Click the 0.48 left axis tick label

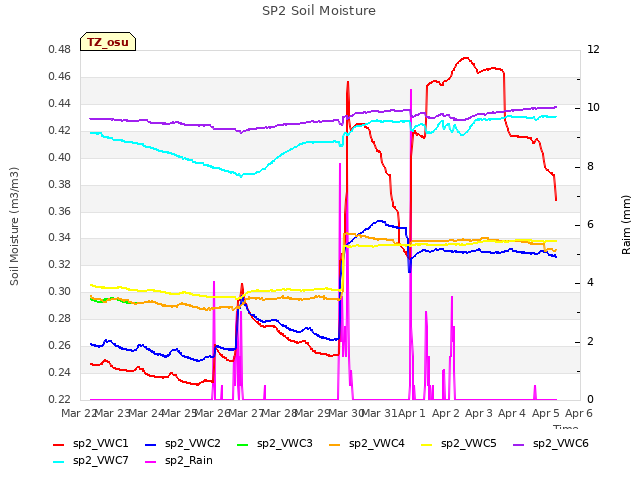(60, 50)
